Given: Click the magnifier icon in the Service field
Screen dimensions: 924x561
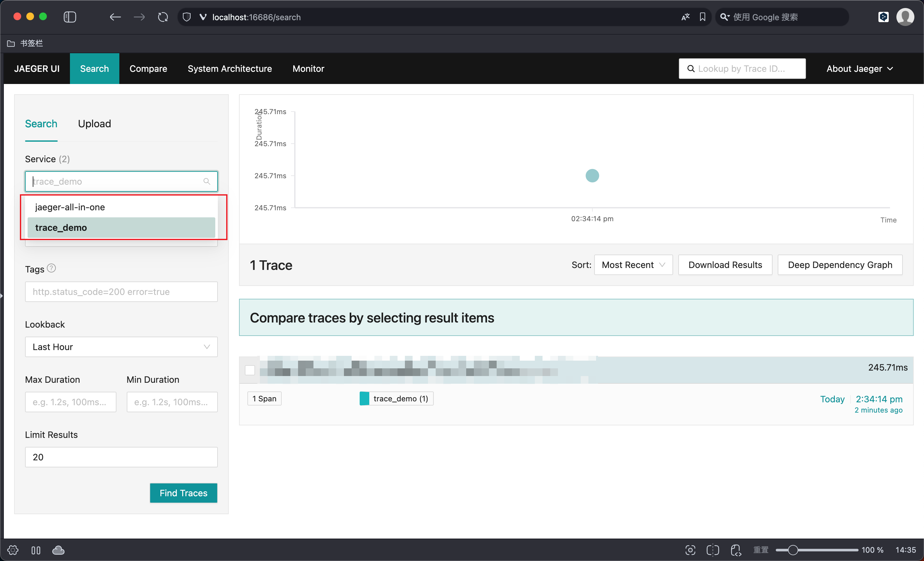Looking at the screenshot, I should point(207,181).
